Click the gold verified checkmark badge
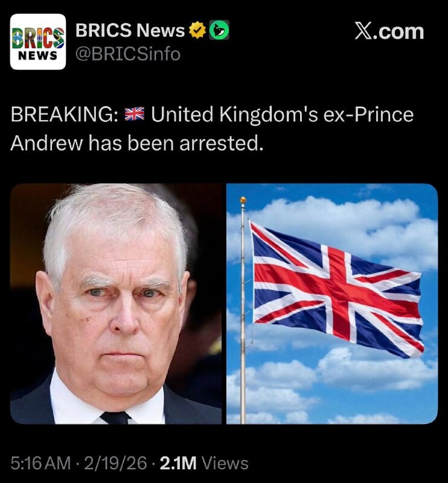The height and width of the screenshot is (483, 448). pos(197,30)
